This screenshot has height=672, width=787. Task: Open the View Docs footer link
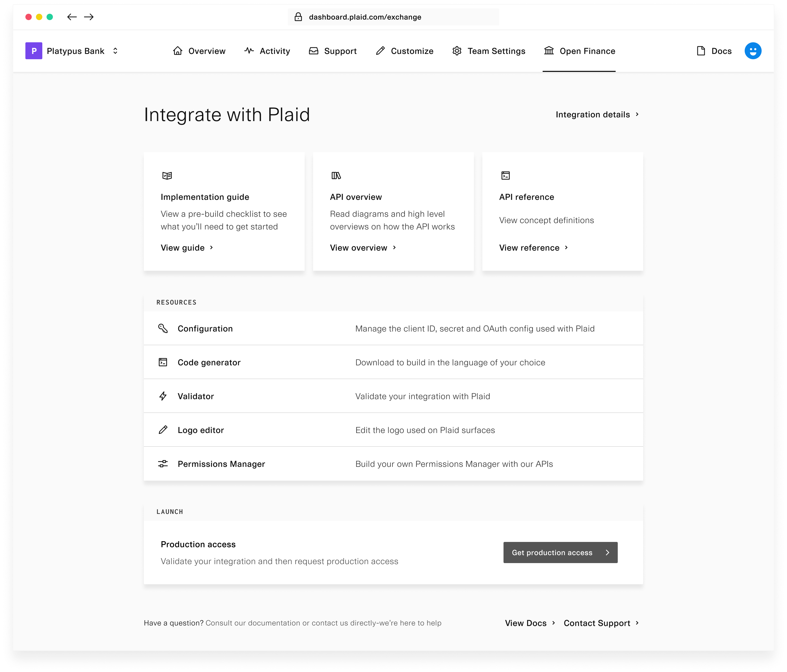point(530,623)
